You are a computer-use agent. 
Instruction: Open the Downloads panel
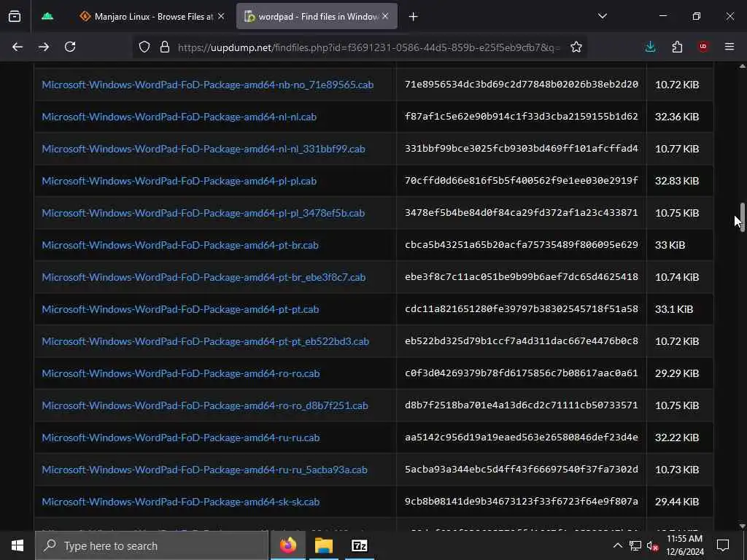point(650,47)
